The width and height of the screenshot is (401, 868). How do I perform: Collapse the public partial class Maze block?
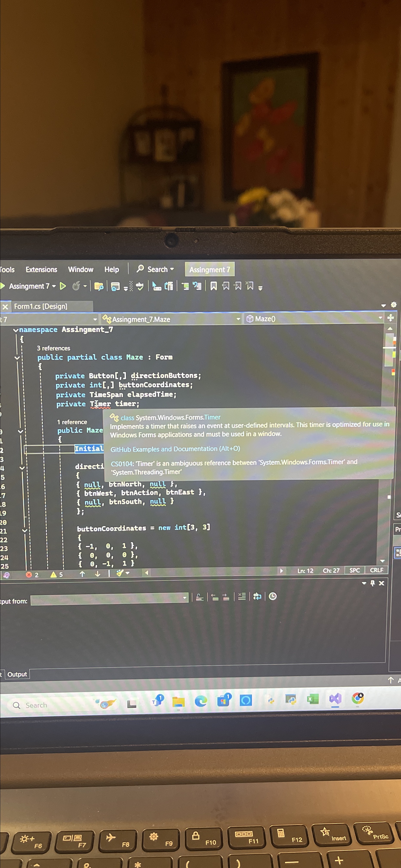(17, 358)
